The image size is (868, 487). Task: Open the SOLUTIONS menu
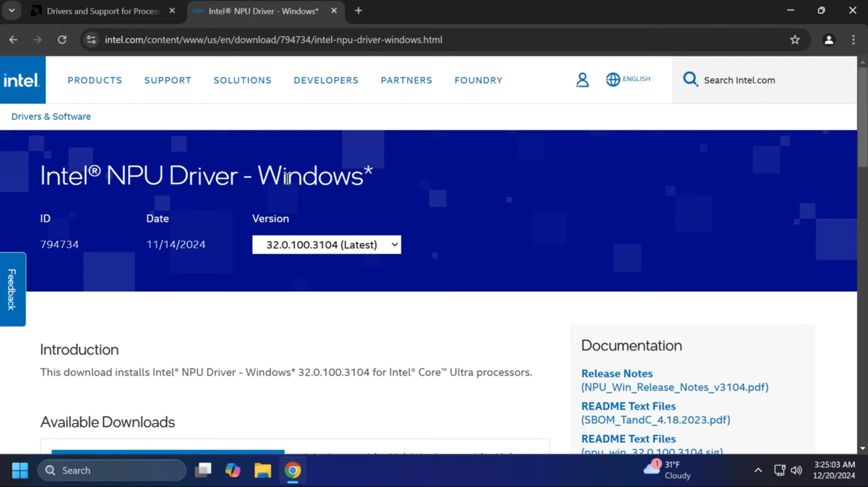pos(242,80)
